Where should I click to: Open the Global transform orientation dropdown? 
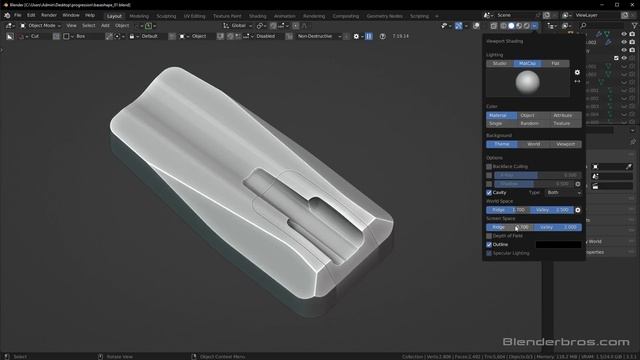[238, 26]
